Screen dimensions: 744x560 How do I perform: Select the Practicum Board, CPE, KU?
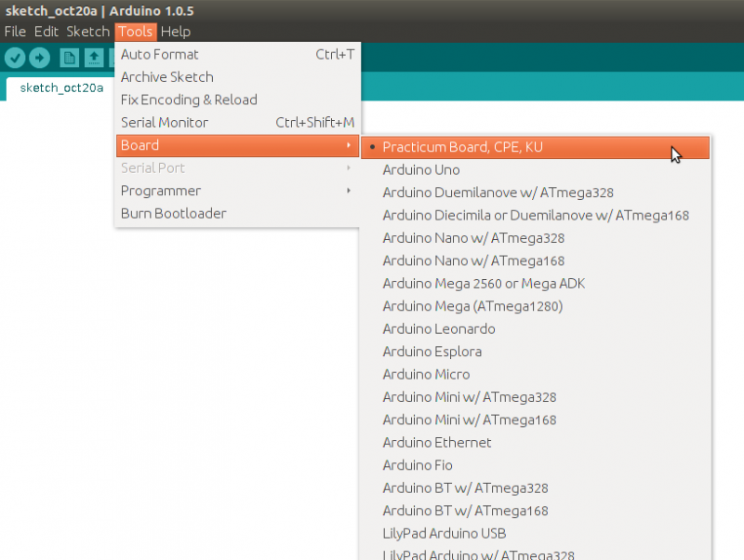[465, 147]
